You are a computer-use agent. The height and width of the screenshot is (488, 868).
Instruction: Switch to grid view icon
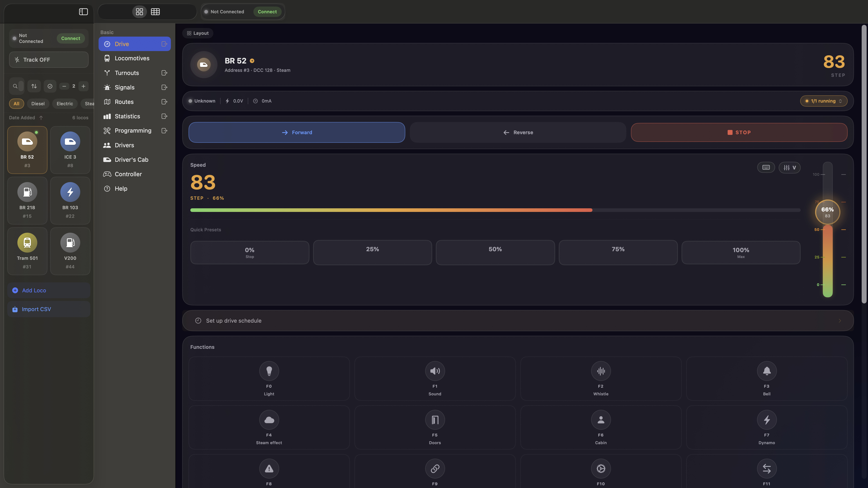click(139, 12)
